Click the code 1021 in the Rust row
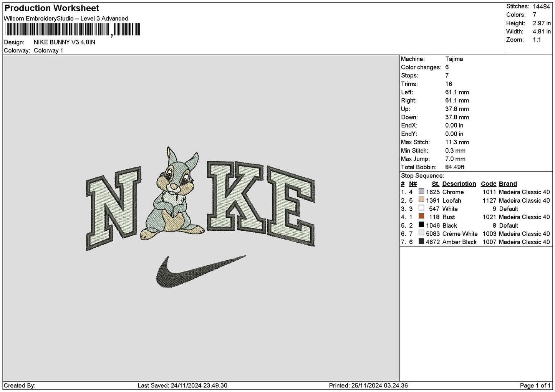555x392 pixels. tap(489, 217)
